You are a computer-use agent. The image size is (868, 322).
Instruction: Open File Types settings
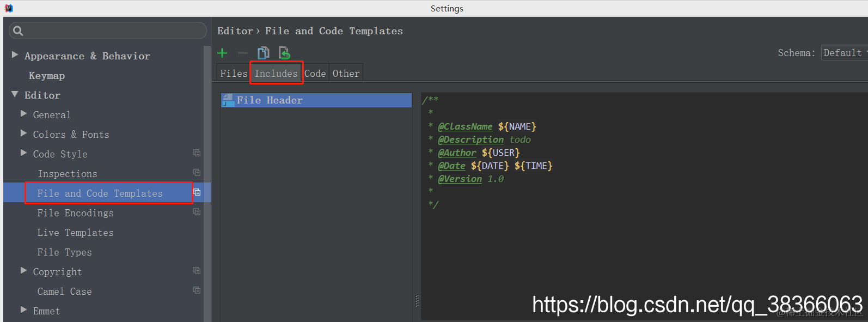(x=65, y=252)
